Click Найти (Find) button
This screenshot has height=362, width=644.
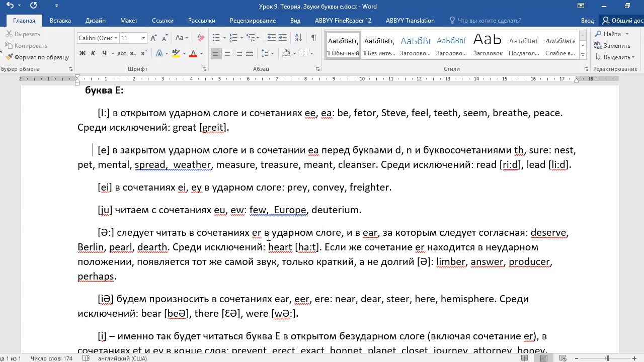pyautogui.click(x=608, y=34)
